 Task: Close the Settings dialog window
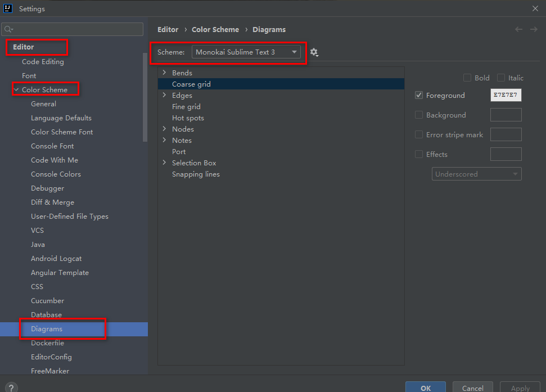[535, 8]
